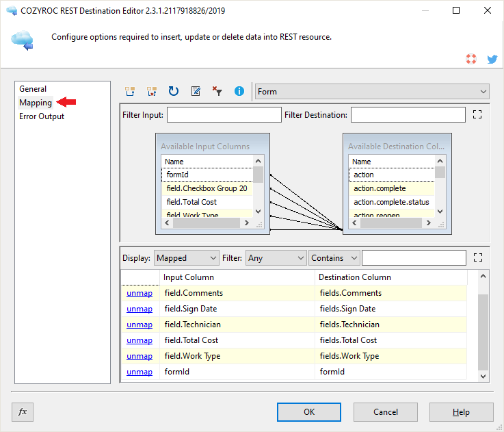504x432 pixels.
Task: Click the up arrow in the destination columns list scrollbar
Action: [x=440, y=161]
